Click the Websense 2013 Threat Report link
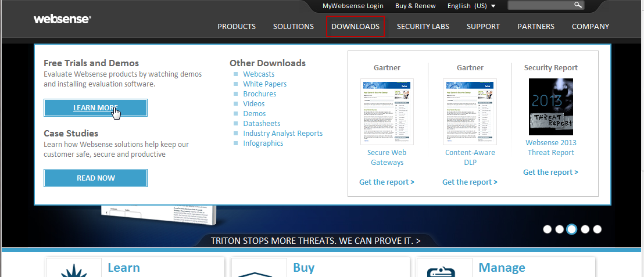Screen dimensions: 644x277 pos(551,148)
